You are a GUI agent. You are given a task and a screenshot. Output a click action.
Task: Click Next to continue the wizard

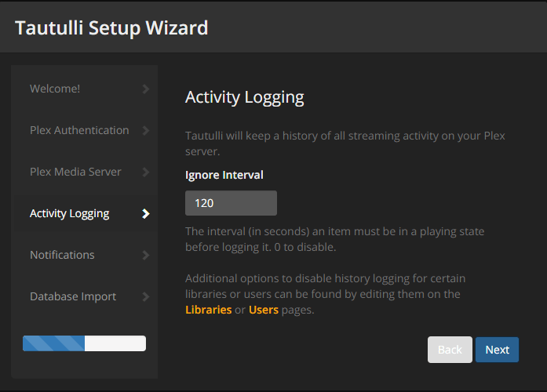pos(497,350)
